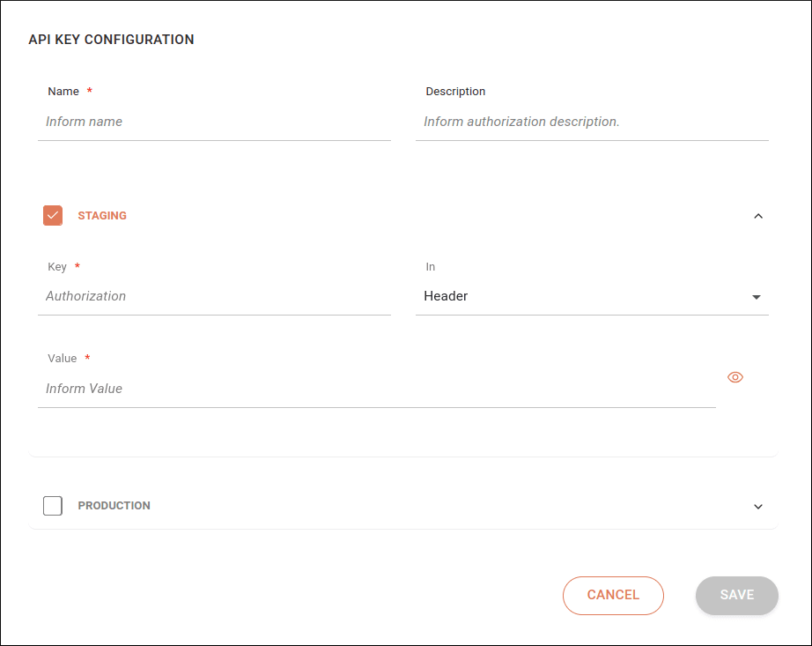812x646 pixels.
Task: Click the Description field label
Action: click(x=455, y=92)
